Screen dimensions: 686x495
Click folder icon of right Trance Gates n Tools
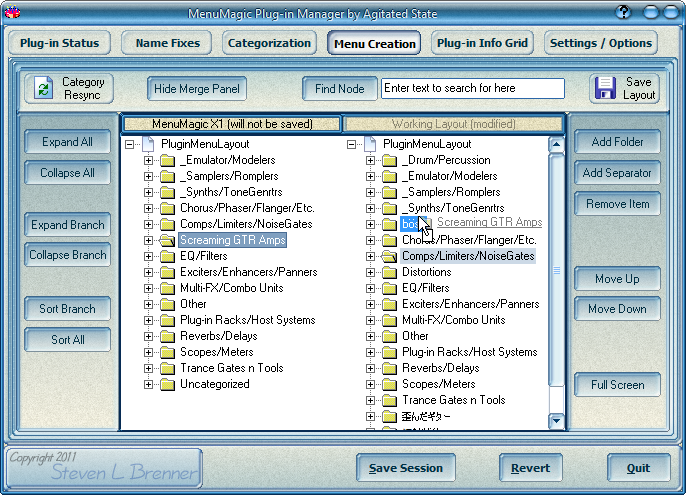[x=389, y=400]
